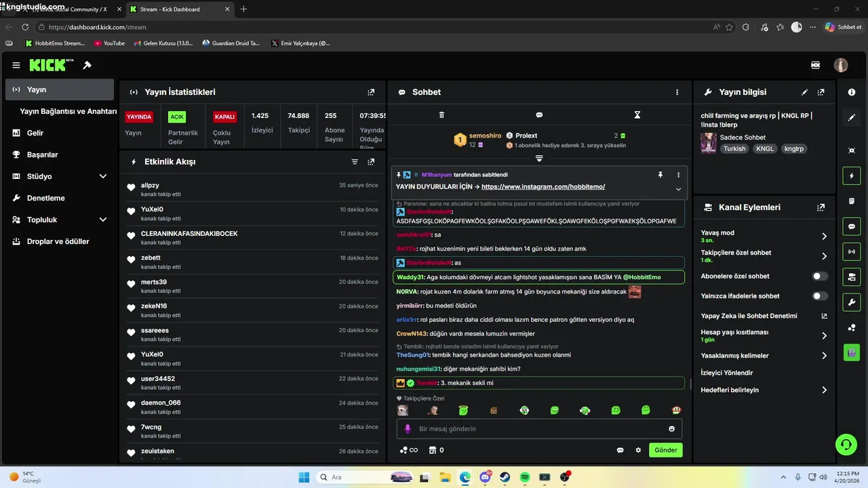Click the clapperboard icon in right sidebar

[x=852, y=352]
